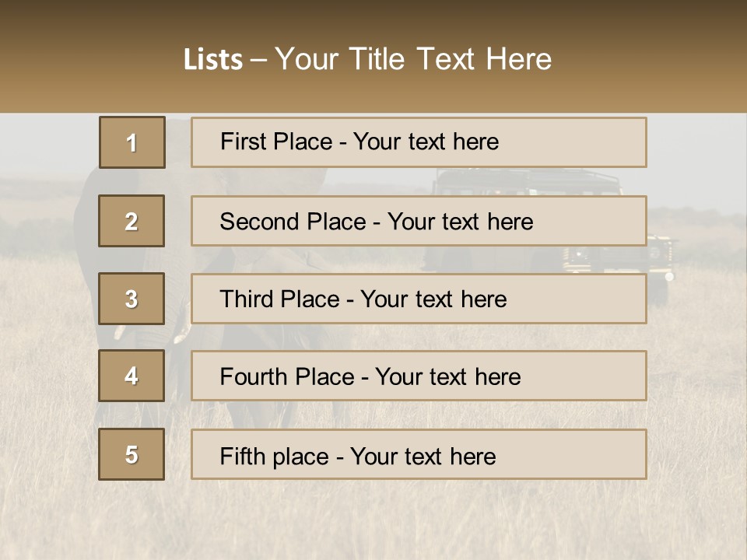
Task: Click the Second Place text bar
Action: click(x=419, y=221)
